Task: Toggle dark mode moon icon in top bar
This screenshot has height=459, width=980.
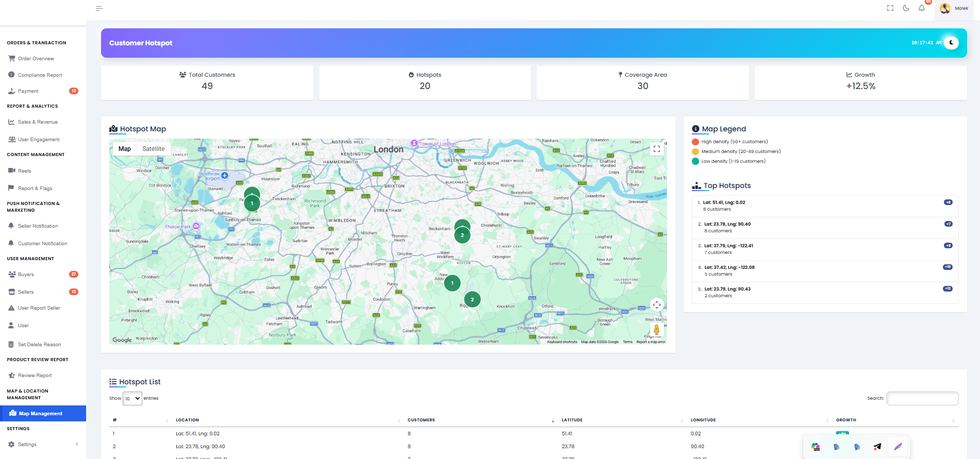Action: click(x=906, y=8)
